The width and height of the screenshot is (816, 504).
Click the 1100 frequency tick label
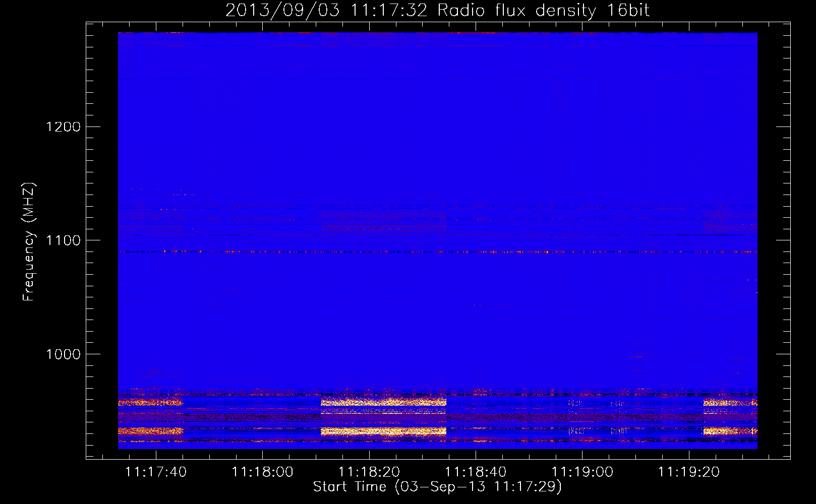point(64,240)
